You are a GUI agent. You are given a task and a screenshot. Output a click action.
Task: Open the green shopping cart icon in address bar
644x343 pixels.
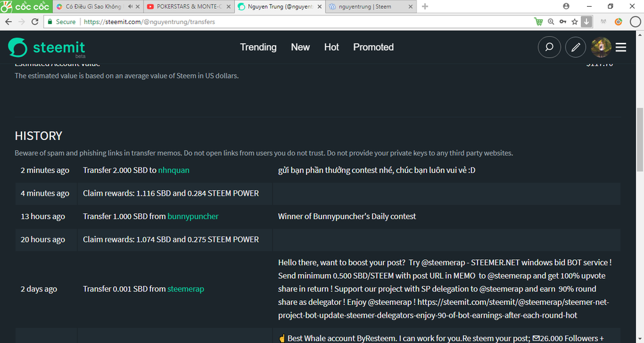(x=538, y=21)
